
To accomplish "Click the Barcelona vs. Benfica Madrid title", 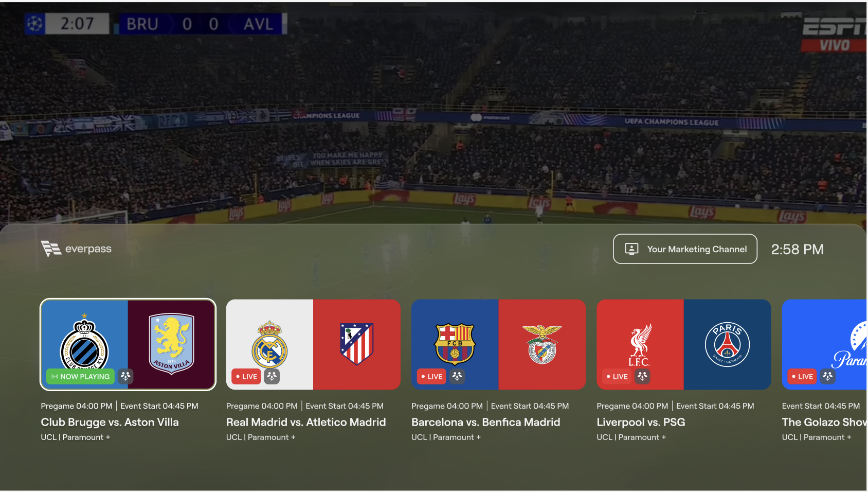I will pos(485,422).
